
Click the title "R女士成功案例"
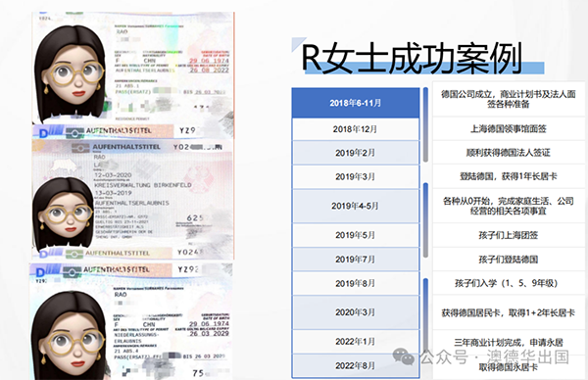(412, 58)
